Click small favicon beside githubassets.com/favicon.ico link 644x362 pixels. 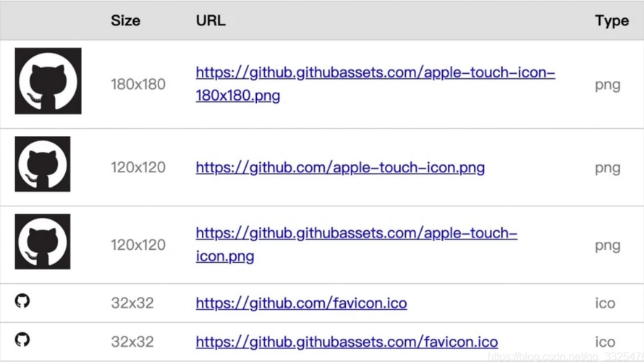[22, 339]
